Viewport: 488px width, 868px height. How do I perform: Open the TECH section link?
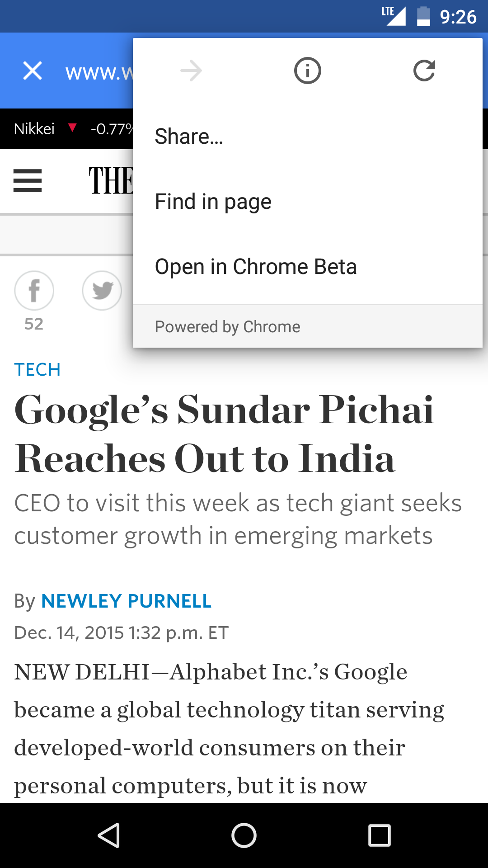click(38, 370)
